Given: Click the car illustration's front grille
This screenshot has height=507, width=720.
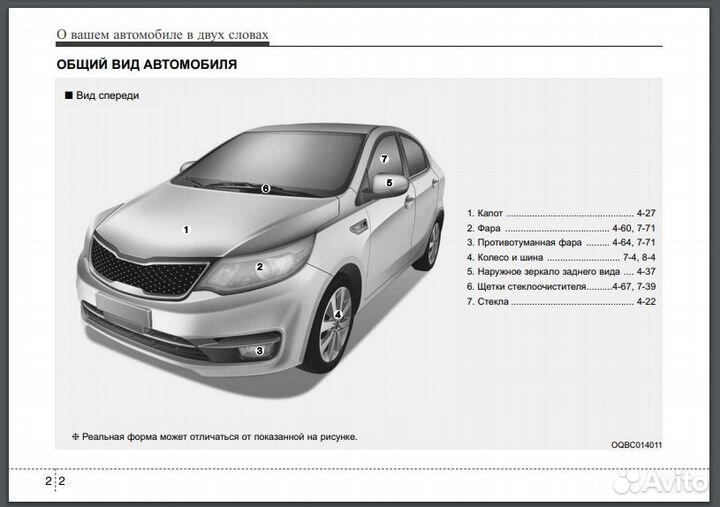Looking at the screenshot, I should click(146, 269).
